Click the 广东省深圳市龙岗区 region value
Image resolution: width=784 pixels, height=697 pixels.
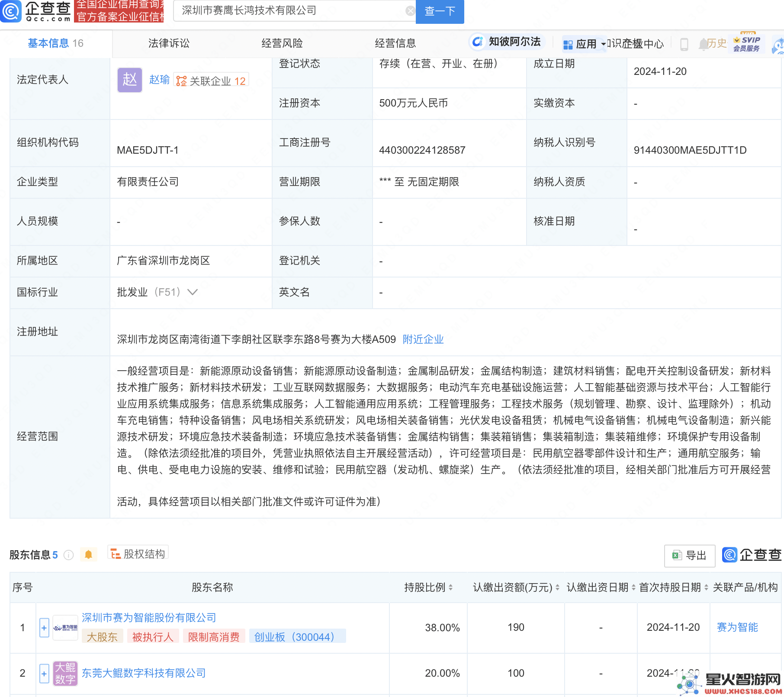click(164, 261)
